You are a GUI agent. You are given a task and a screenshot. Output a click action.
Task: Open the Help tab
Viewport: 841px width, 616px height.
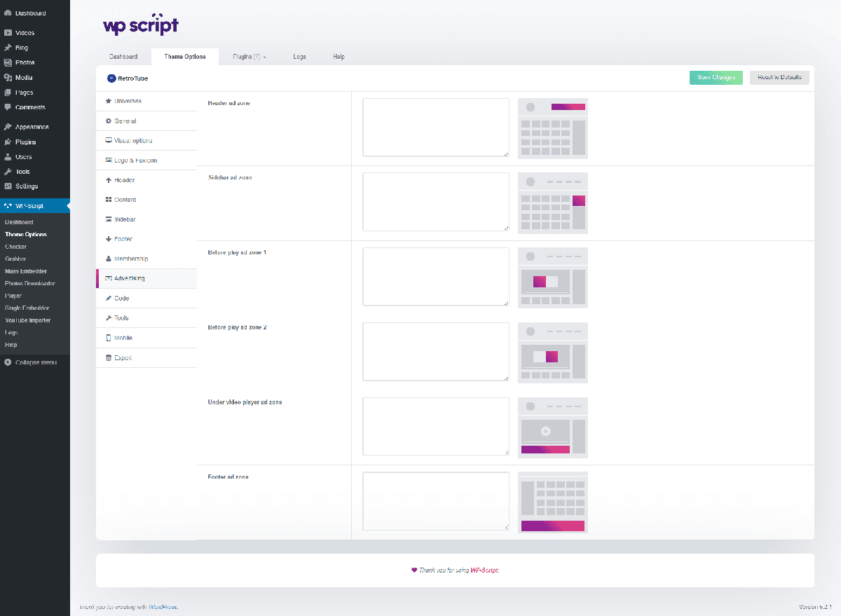(339, 57)
